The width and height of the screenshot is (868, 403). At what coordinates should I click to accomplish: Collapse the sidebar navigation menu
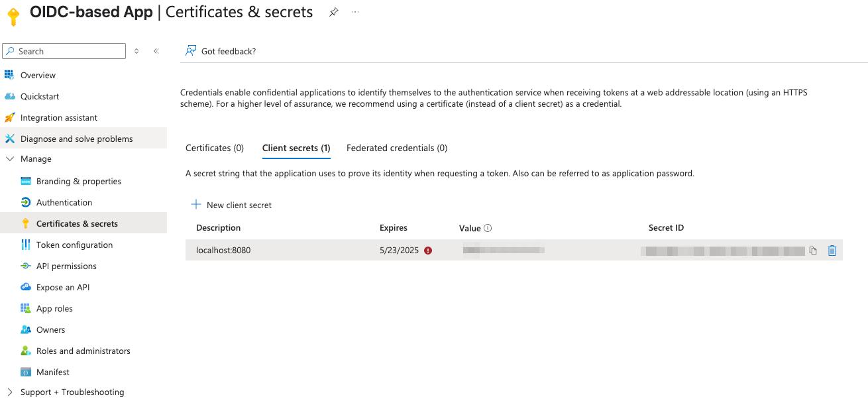click(156, 51)
